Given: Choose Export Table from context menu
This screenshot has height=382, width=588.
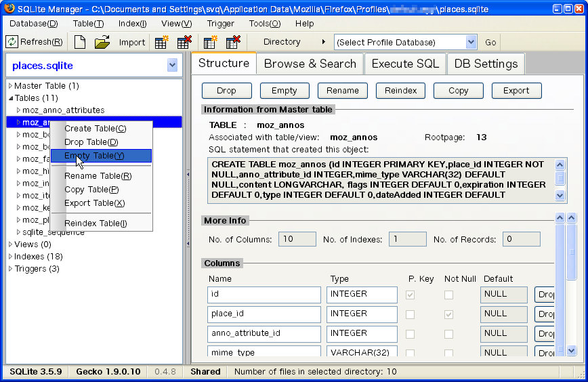Looking at the screenshot, I should coord(101,203).
